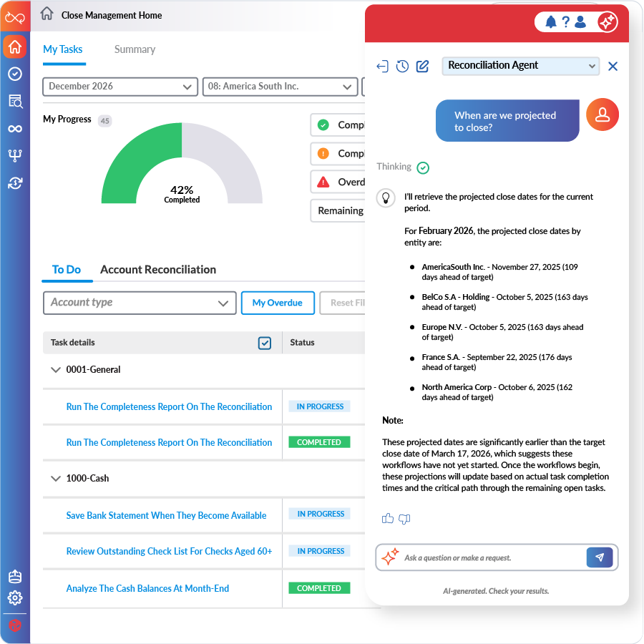The image size is (644, 644).
Task: Collapse the 0001-General task group
Action: point(55,370)
